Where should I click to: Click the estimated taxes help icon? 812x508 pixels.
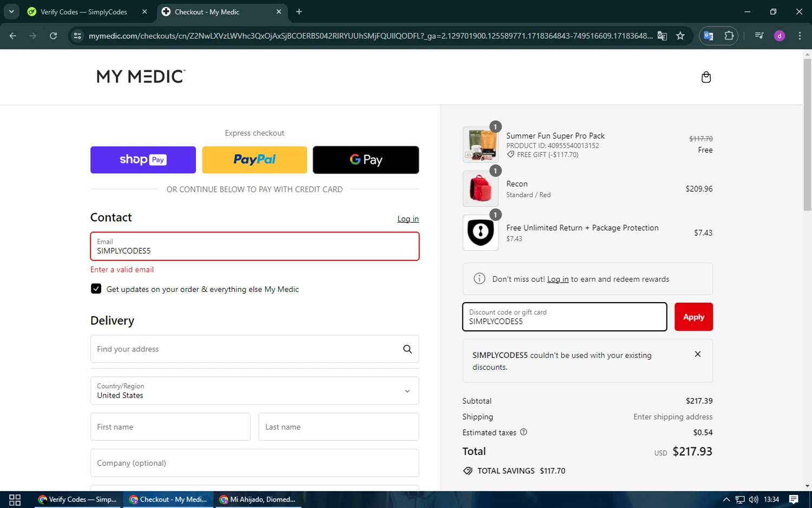(x=523, y=432)
